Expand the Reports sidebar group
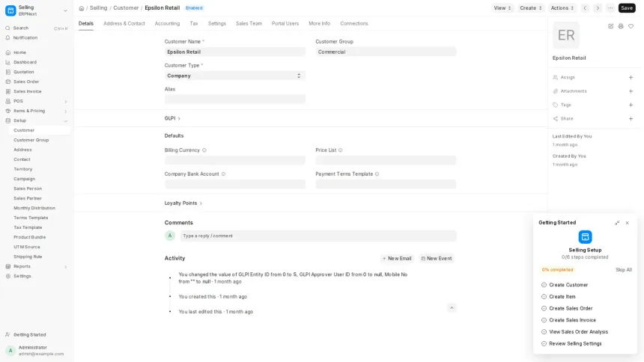The image size is (644, 362). click(65, 267)
